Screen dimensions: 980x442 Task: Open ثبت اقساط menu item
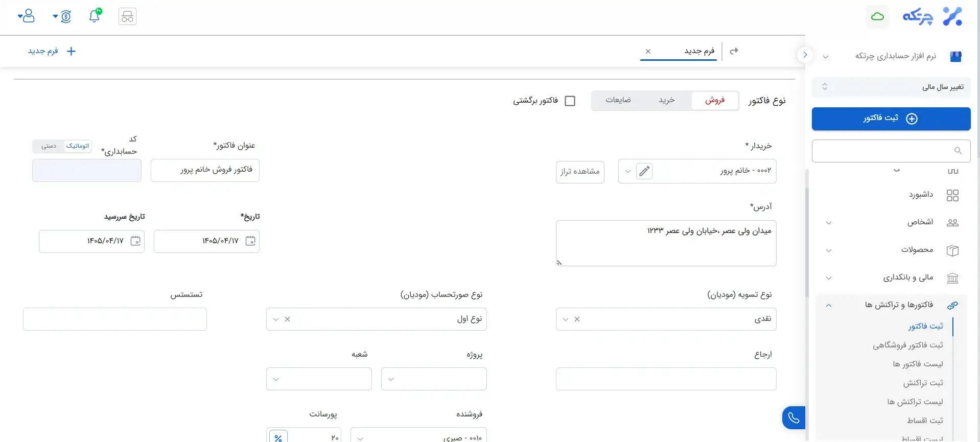(925, 421)
